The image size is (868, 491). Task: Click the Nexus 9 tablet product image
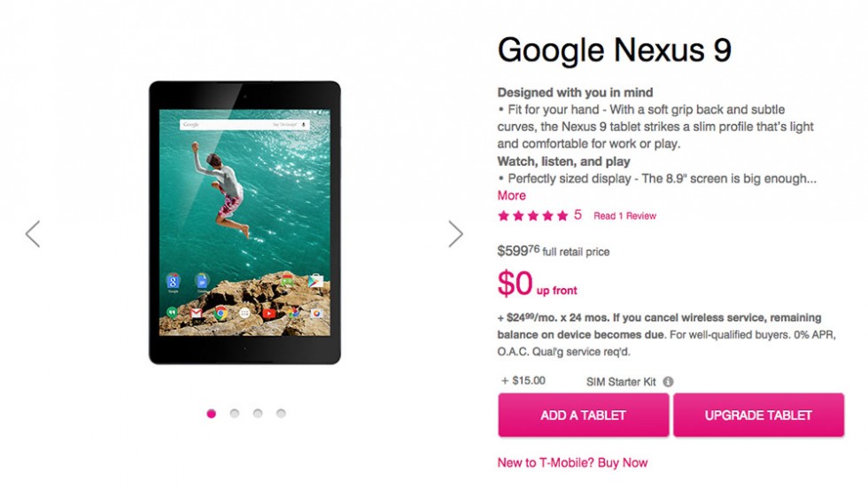click(x=244, y=222)
